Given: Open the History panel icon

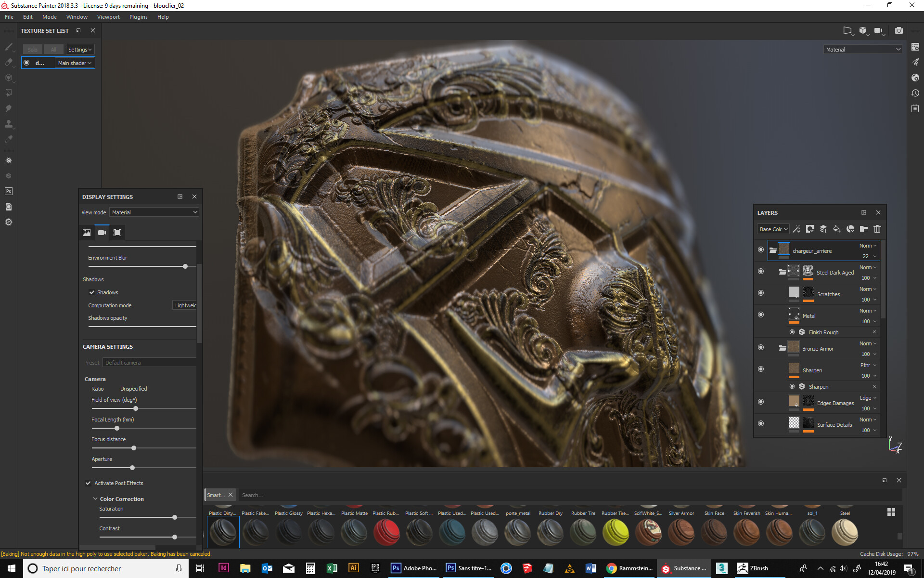Looking at the screenshot, I should coord(915,93).
